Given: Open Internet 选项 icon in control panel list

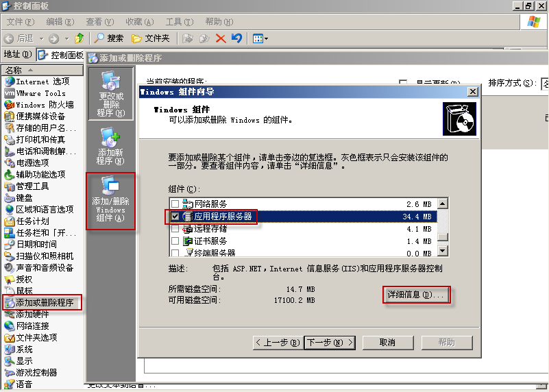Looking at the screenshot, I should click(x=37, y=82).
